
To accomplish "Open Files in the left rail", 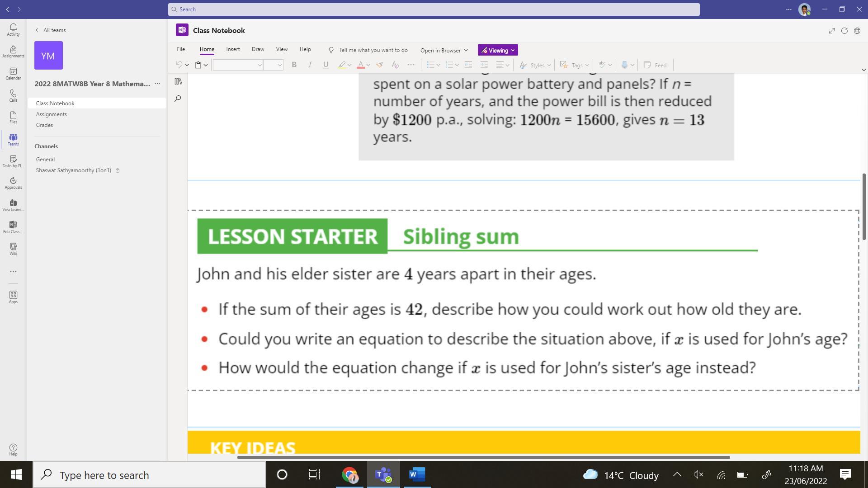I will click(x=13, y=117).
